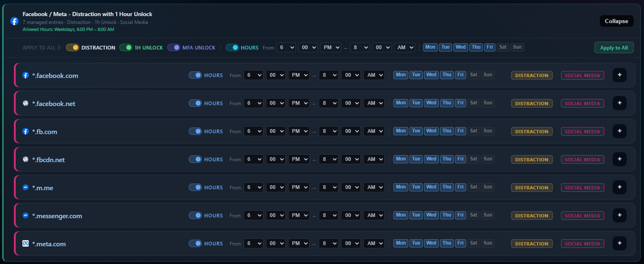Click the favicon next to *.facebook.com
This screenshot has height=264, width=644.
pyautogui.click(x=26, y=75)
